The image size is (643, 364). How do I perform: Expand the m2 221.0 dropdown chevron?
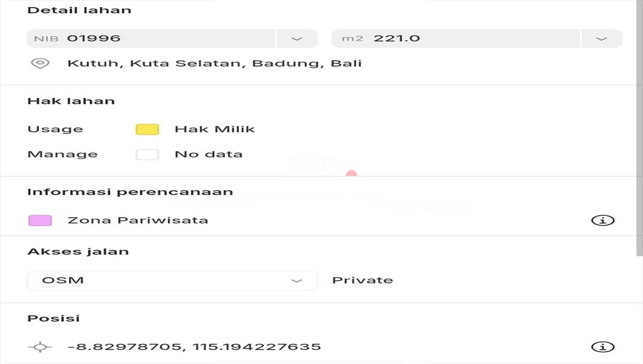[x=602, y=39]
